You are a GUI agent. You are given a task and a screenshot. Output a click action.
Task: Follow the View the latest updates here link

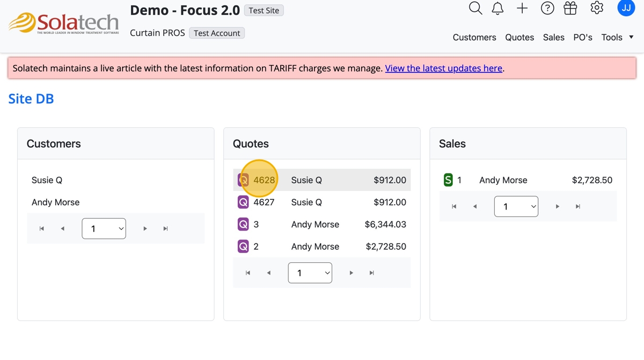click(443, 68)
